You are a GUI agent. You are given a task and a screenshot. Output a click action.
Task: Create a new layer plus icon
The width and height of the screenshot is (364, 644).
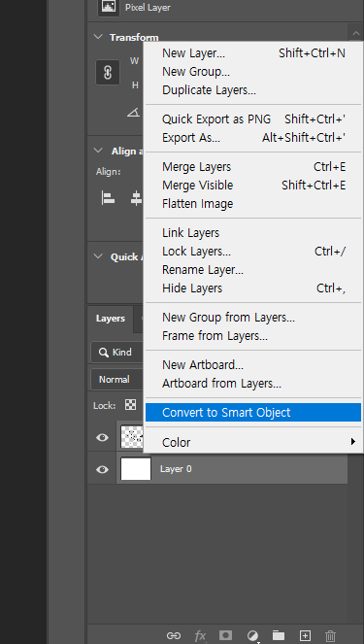(305, 635)
